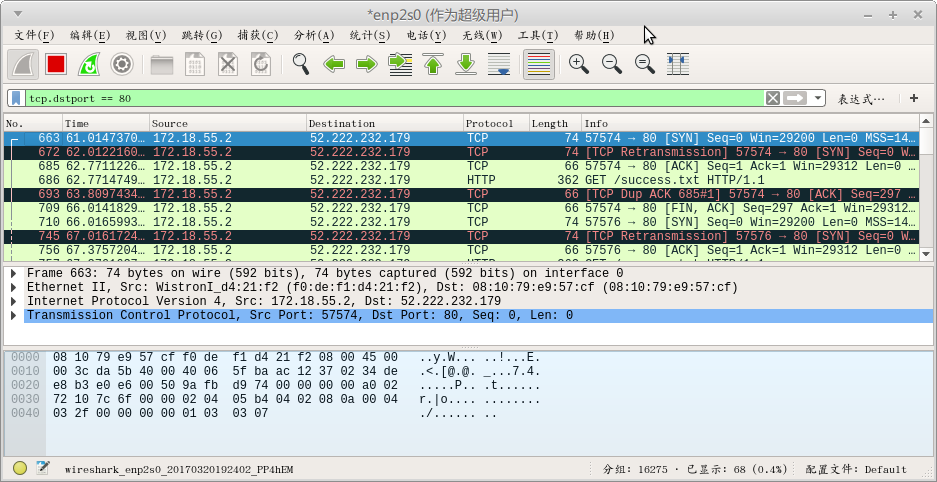
Task: Zoom in the main window text
Action: tap(578, 64)
